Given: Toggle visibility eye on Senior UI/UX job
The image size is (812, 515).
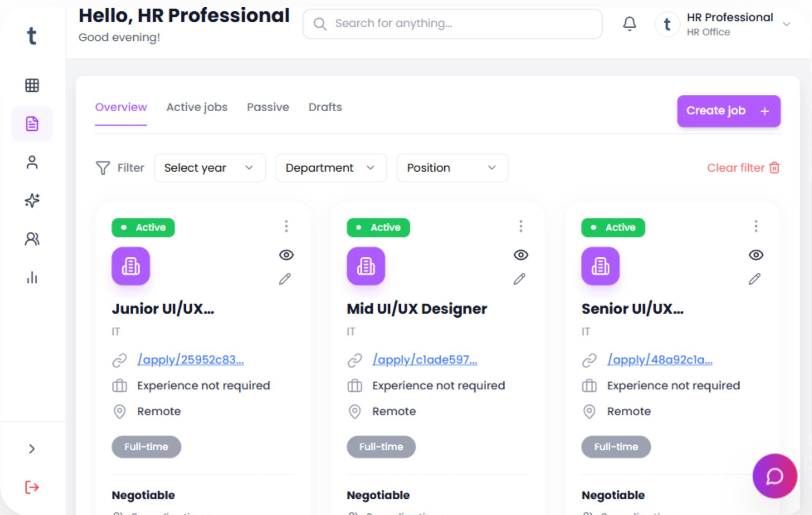Looking at the screenshot, I should coord(756,255).
